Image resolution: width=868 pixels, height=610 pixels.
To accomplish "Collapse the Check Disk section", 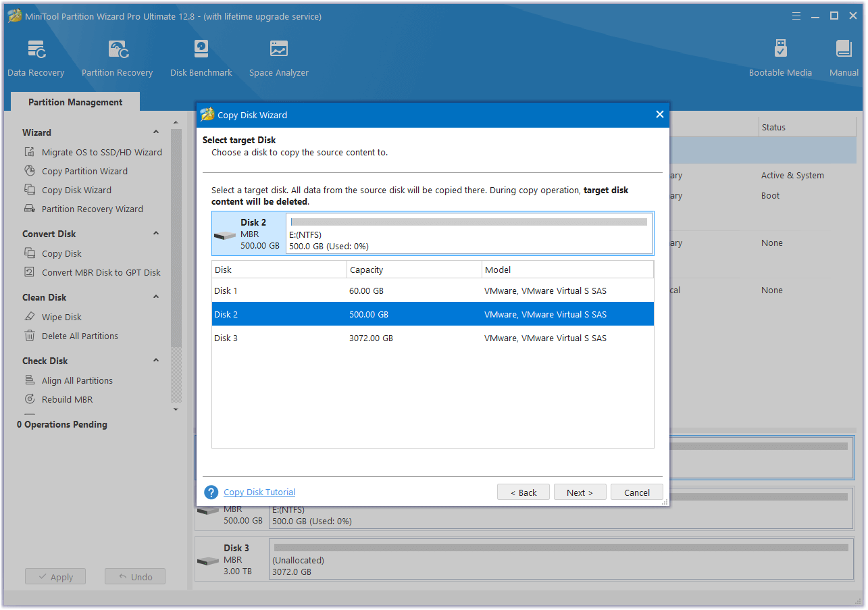I will tap(156, 361).
